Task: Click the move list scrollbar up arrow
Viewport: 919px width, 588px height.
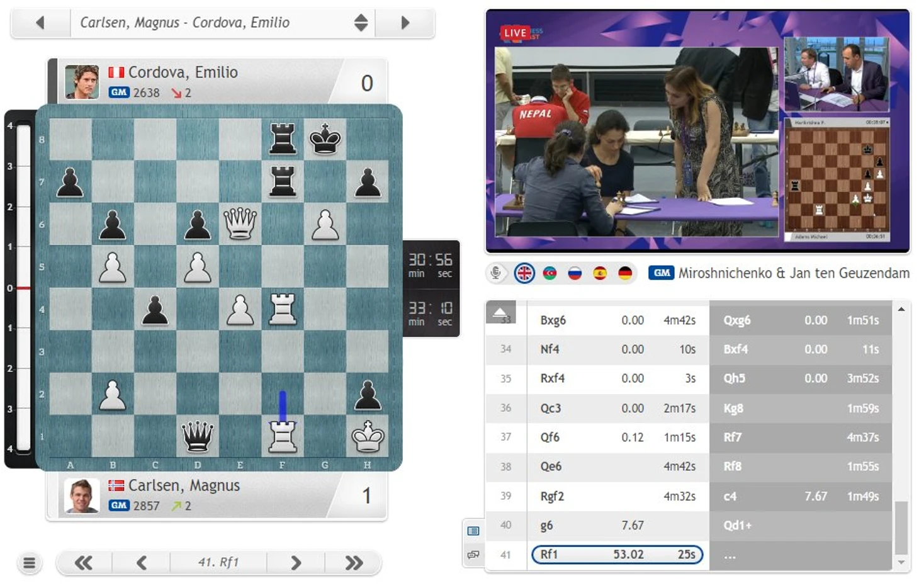Action: click(901, 309)
